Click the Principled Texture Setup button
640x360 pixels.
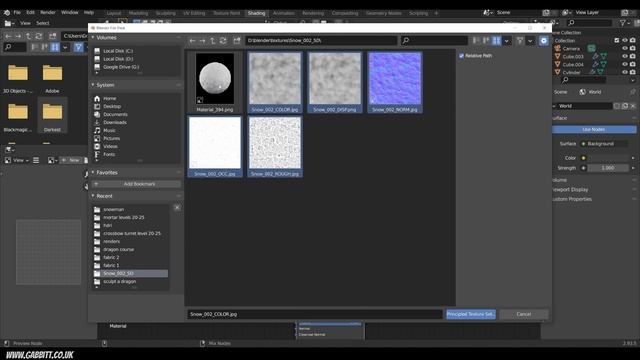[471, 314]
